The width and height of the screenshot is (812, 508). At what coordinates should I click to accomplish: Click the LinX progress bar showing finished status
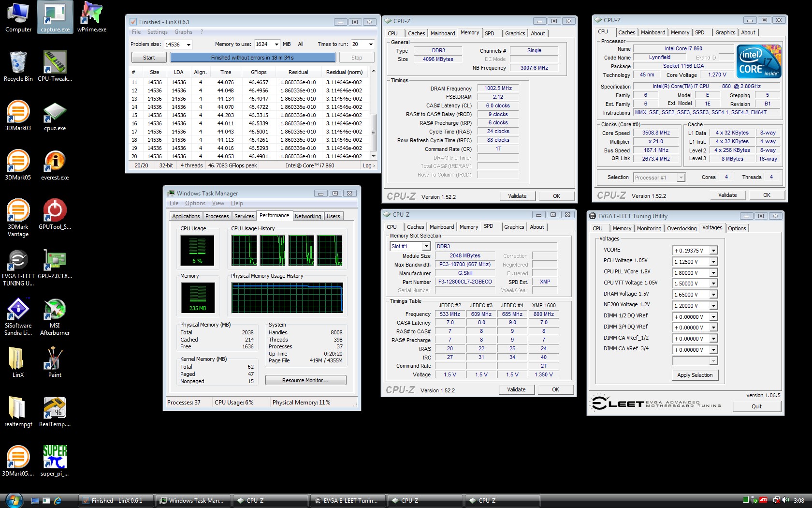point(252,58)
